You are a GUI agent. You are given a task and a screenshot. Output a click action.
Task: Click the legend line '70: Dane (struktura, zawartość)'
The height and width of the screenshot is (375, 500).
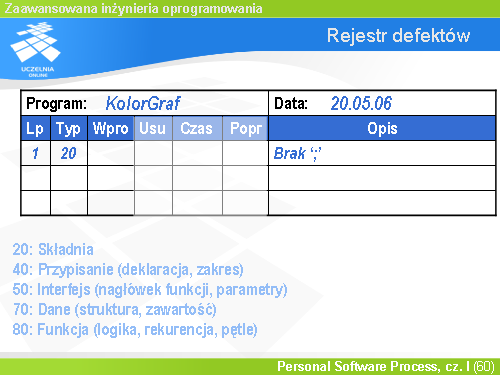(x=114, y=310)
